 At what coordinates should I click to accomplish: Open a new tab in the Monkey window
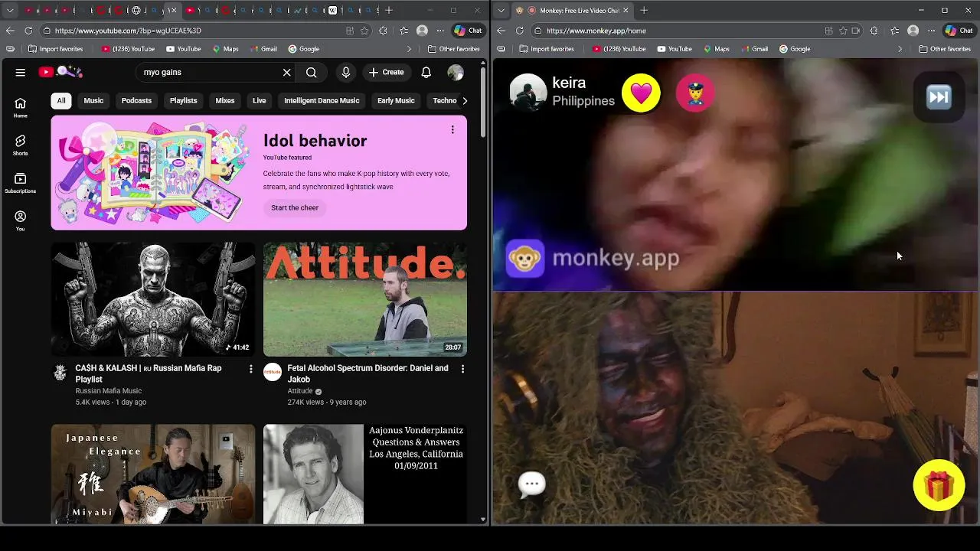[x=644, y=11]
